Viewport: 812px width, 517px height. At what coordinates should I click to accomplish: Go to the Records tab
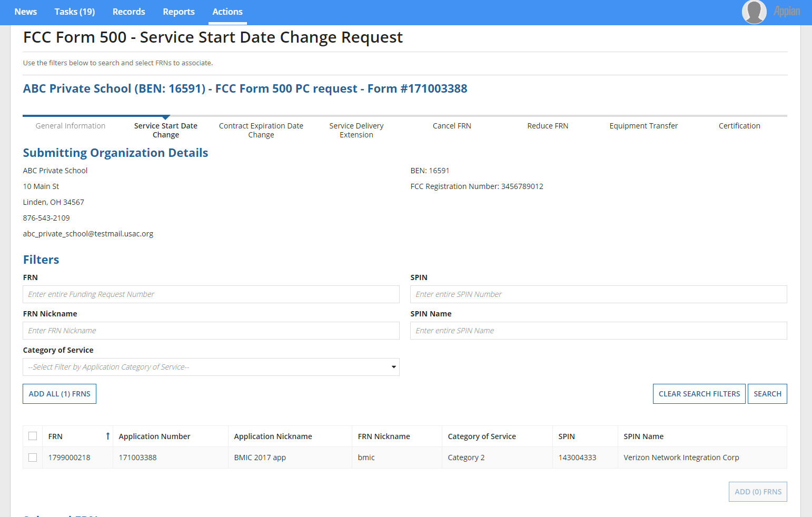click(x=128, y=12)
